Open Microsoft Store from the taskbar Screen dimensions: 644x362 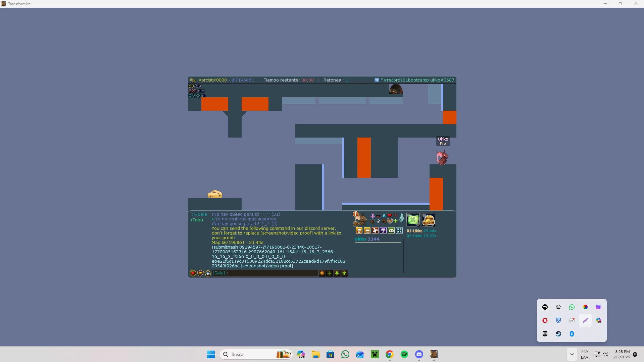tap(331, 354)
